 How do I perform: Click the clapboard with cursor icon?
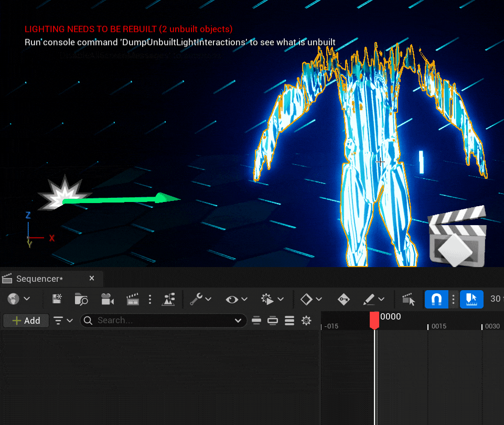click(x=409, y=299)
